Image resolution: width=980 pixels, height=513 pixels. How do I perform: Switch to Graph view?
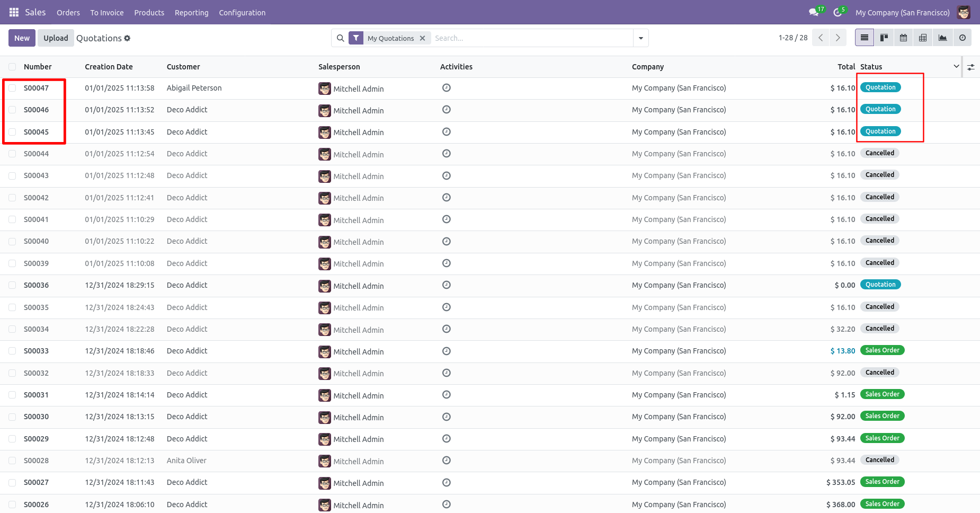[x=943, y=38]
